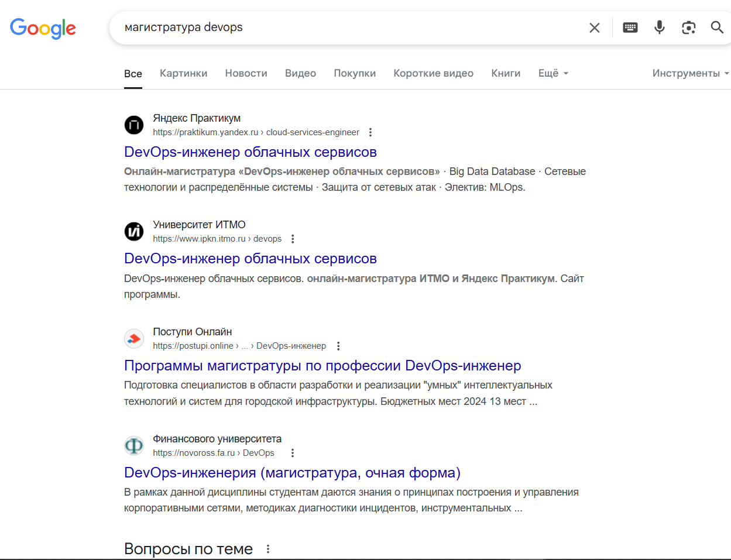
Task: Switch to the Короткие видео tab
Action: pos(434,73)
